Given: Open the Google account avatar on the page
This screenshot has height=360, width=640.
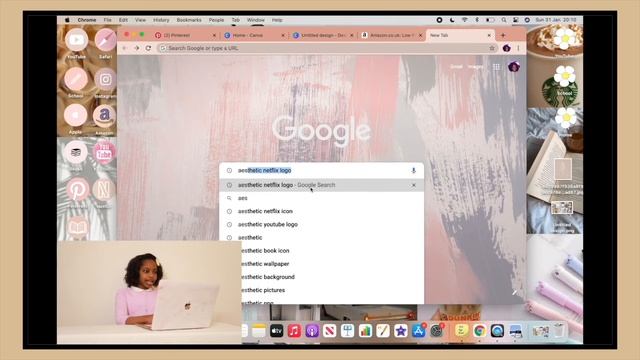Looking at the screenshot, I should tap(513, 67).
